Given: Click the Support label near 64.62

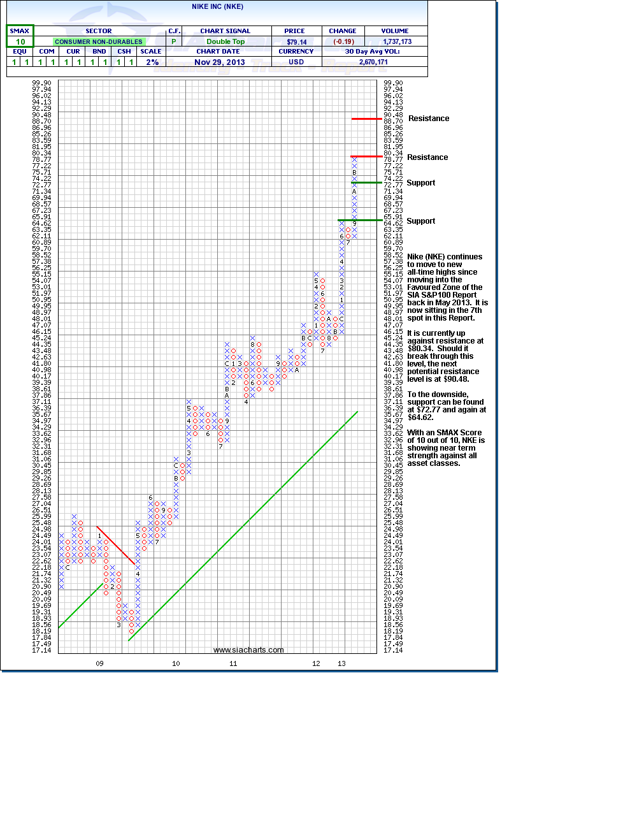Looking at the screenshot, I should click(x=421, y=221).
